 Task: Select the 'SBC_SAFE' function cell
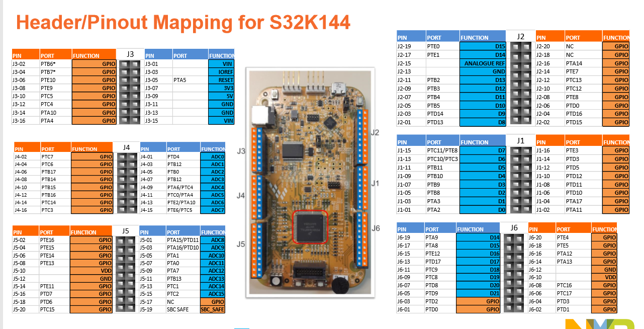point(213,309)
